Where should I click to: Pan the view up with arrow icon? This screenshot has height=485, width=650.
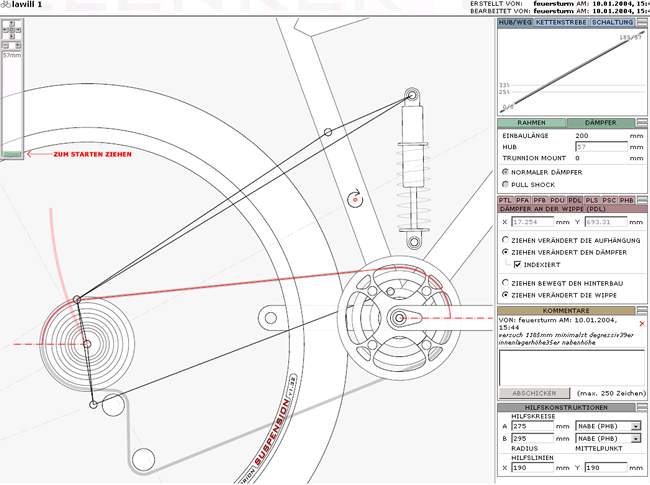tap(11, 23)
